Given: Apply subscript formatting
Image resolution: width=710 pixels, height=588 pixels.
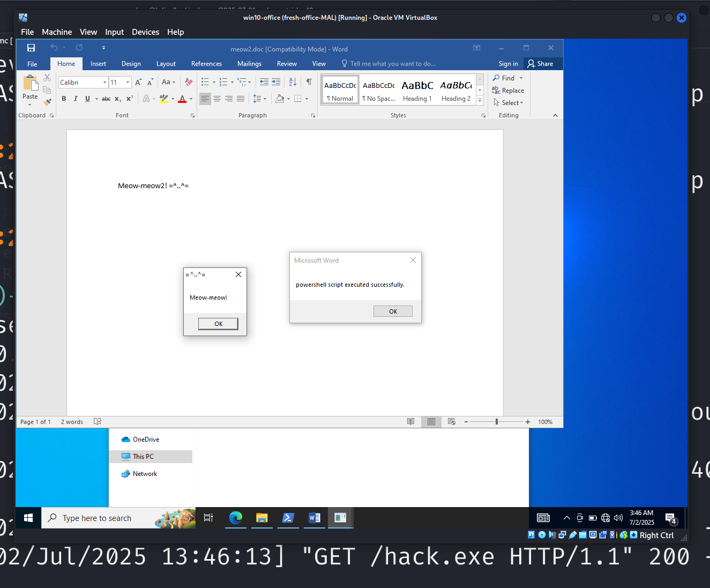Looking at the screenshot, I should [x=118, y=99].
